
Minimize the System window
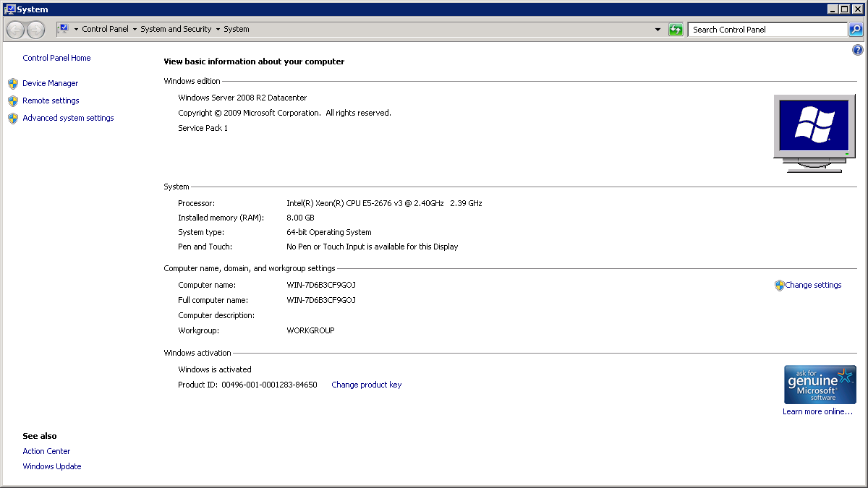tap(833, 9)
